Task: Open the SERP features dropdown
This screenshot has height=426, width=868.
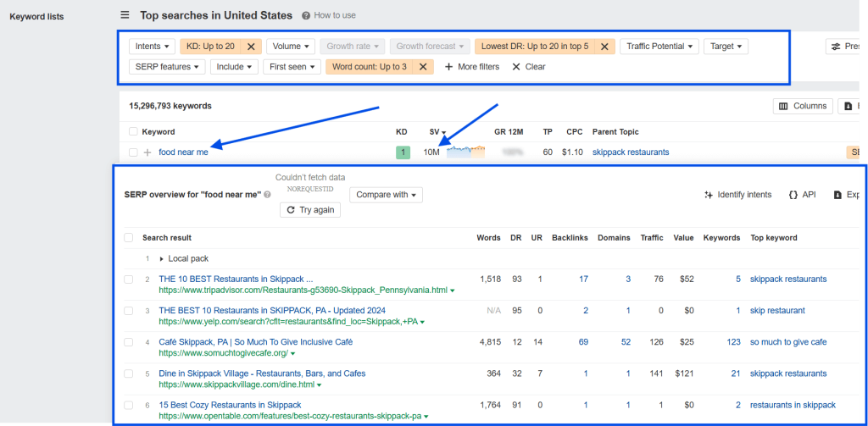Action: tap(167, 66)
